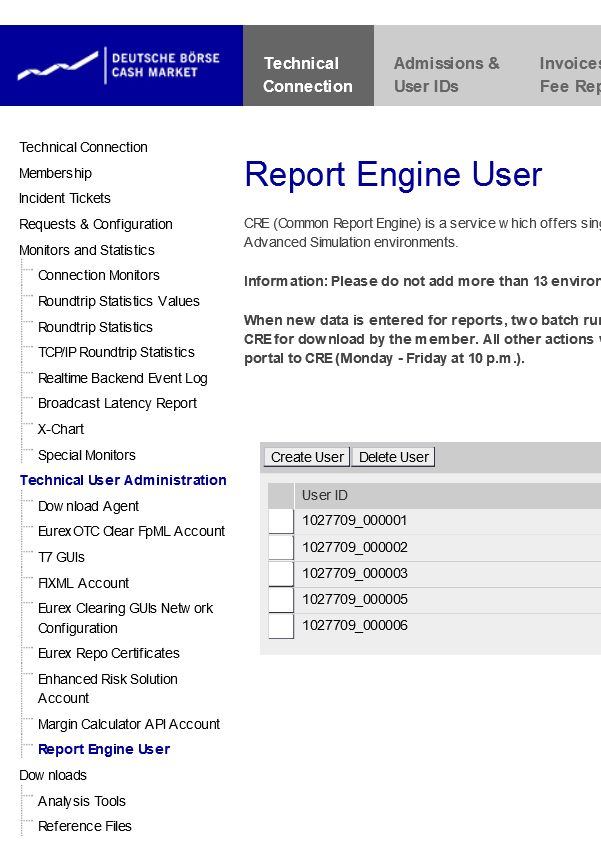
Task: Open Requests & Configuration section
Action: point(96,224)
